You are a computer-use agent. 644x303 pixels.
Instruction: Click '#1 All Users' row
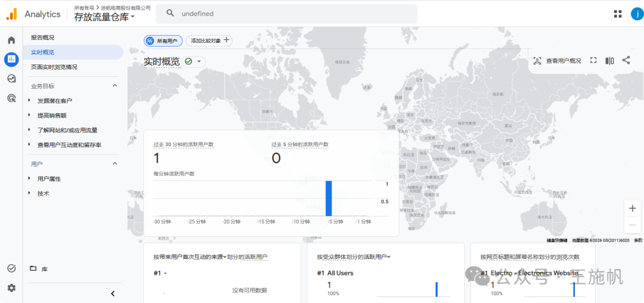(336, 273)
